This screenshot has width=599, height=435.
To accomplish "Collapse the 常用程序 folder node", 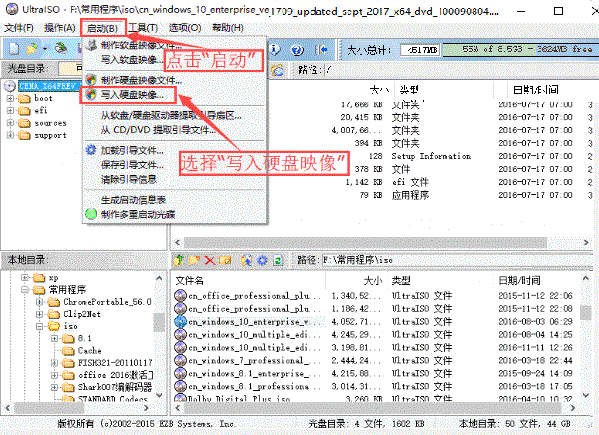I will point(25,290).
